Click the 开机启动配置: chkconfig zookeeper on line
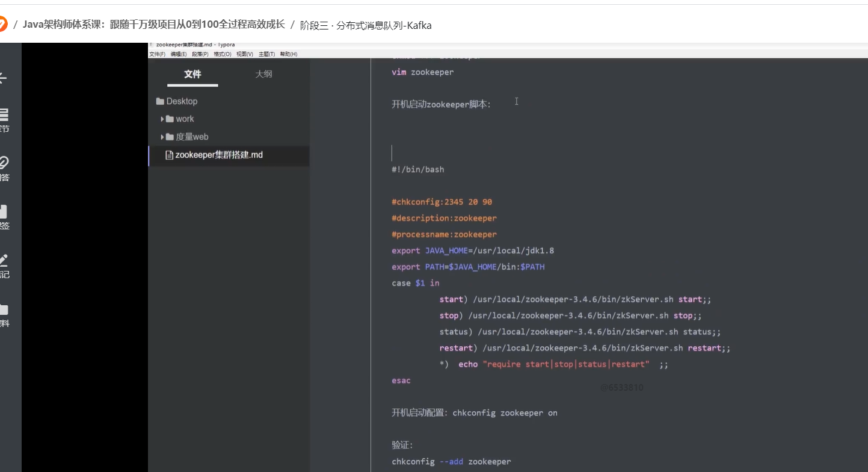Screen dimensions: 868x472 (475, 413)
